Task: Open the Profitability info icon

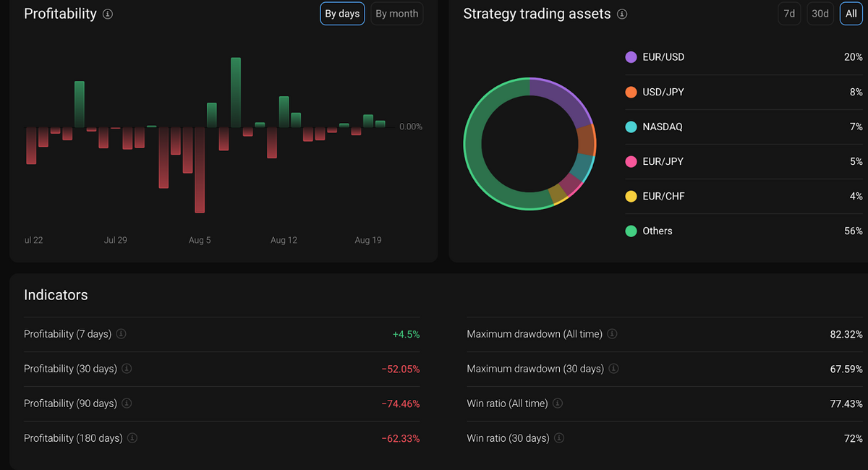Action: (x=108, y=14)
